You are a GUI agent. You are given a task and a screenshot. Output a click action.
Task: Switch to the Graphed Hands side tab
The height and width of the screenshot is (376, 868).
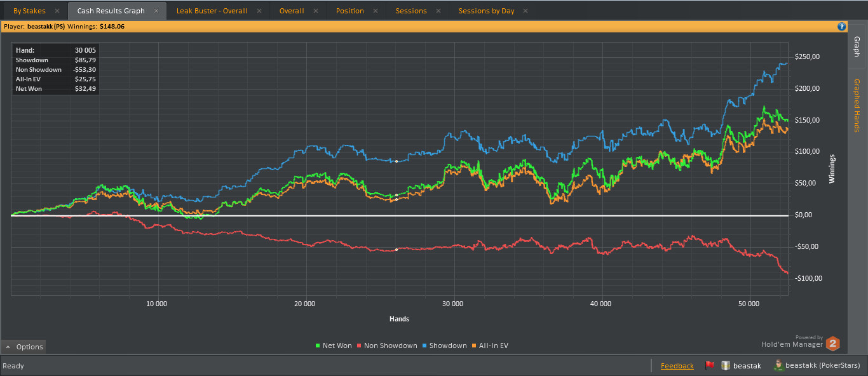pos(857,105)
